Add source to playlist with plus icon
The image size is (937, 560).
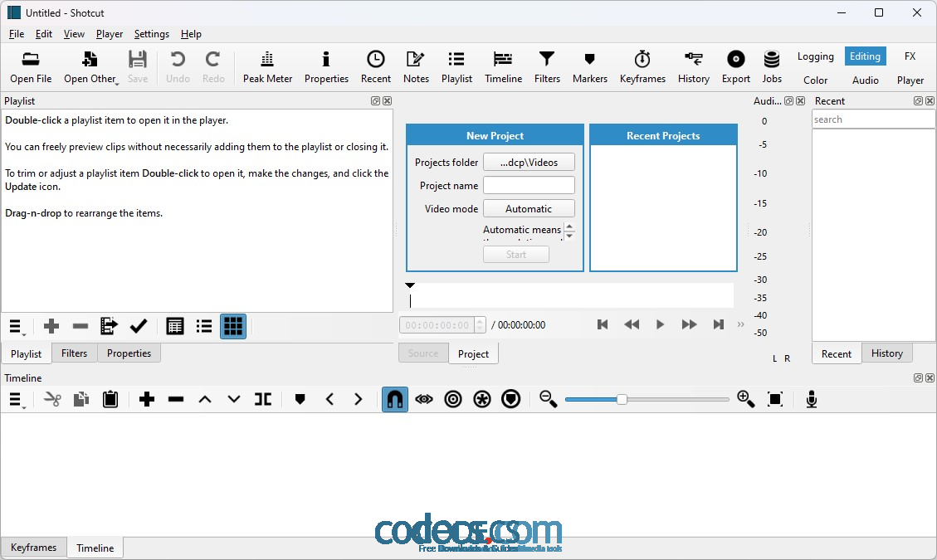pyautogui.click(x=51, y=326)
